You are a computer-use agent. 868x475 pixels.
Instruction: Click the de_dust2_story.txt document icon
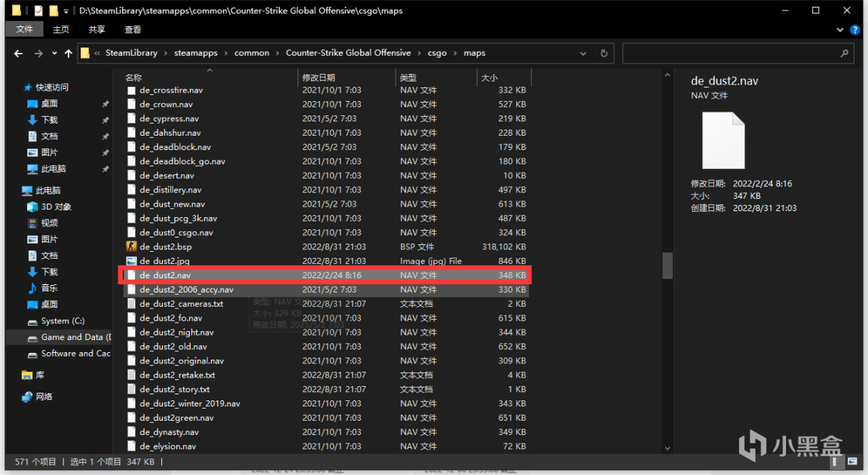131,389
